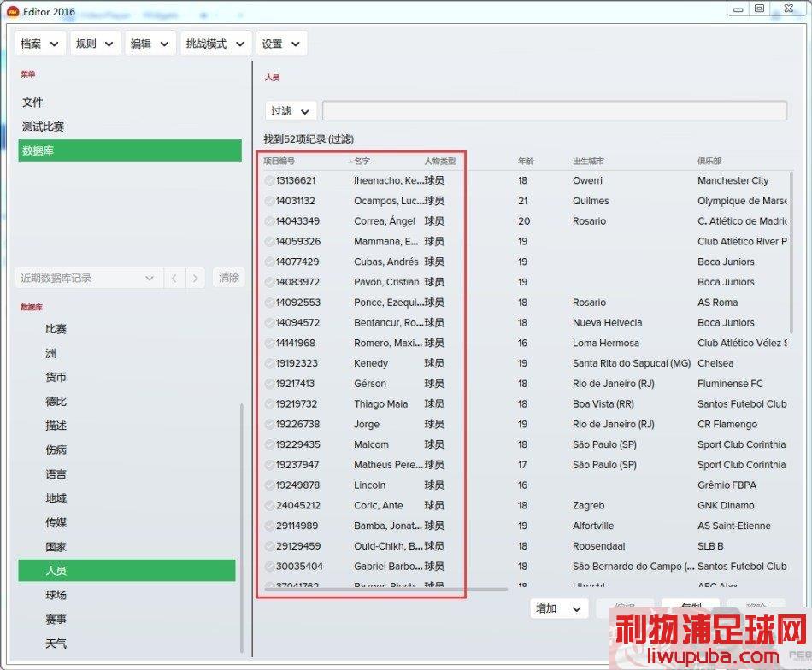Select player name Gérson

(370, 384)
